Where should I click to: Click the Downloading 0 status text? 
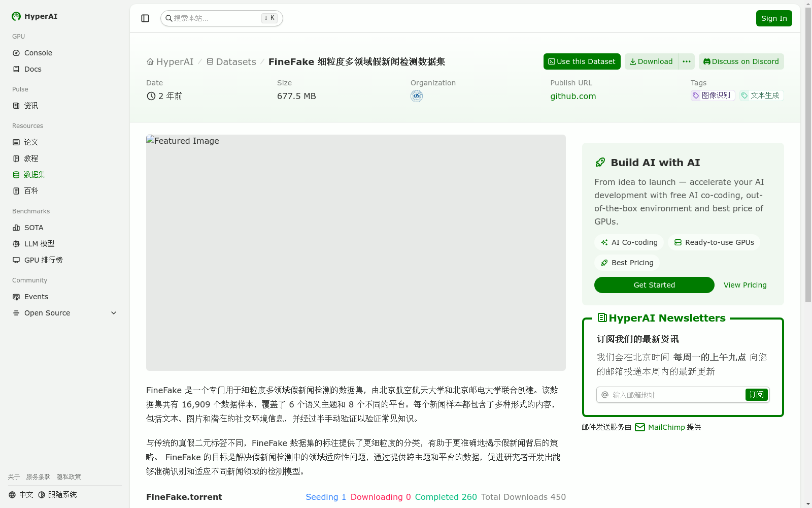pos(381,497)
